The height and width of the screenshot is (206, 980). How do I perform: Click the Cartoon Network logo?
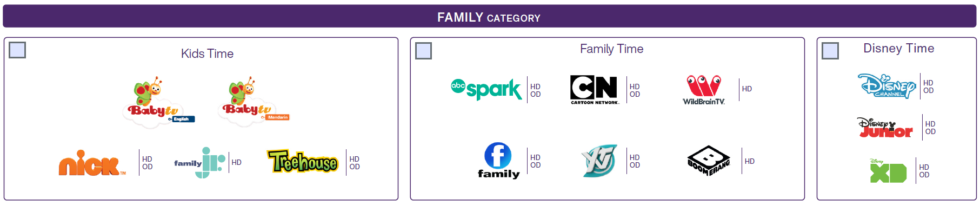[x=594, y=90]
